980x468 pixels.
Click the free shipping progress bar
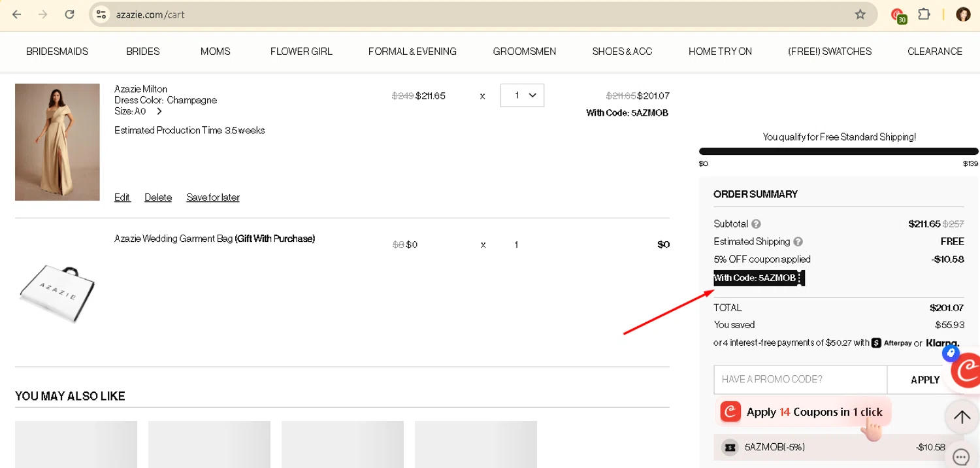click(838, 151)
